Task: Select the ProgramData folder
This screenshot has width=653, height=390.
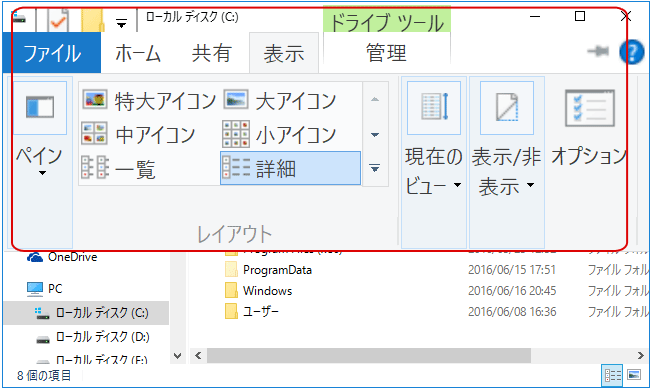Action: [277, 270]
